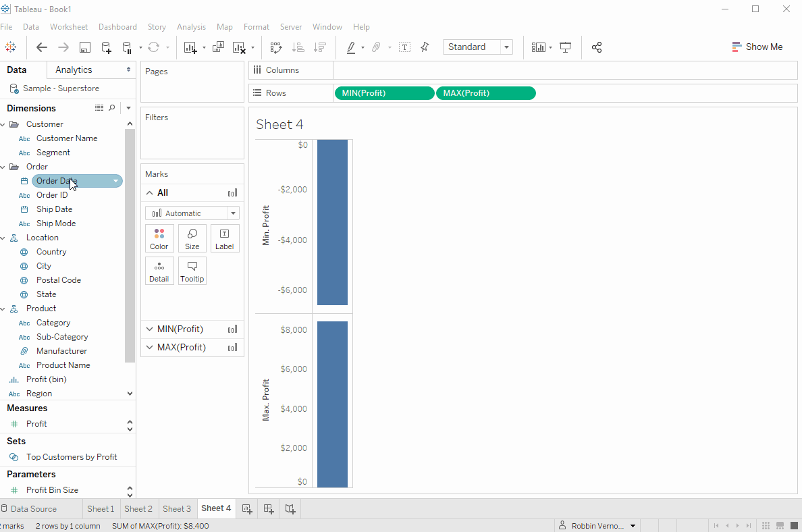Click the Swap Rows and Columns icon

pyautogui.click(x=275, y=47)
